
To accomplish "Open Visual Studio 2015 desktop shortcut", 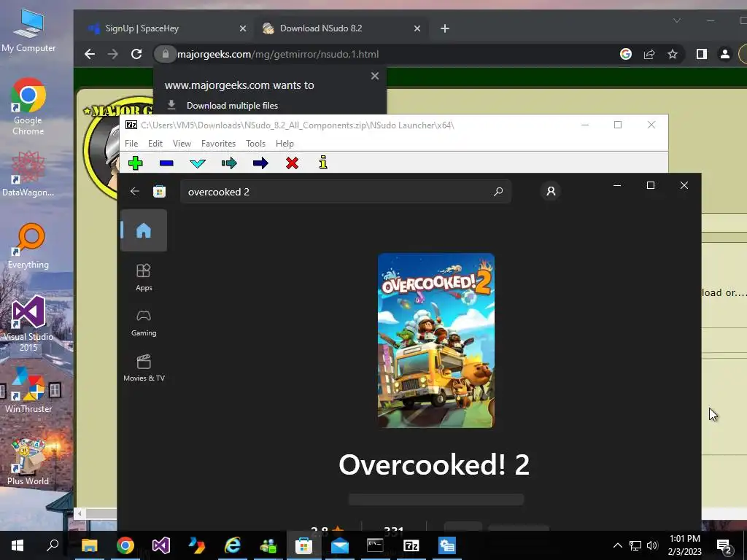I will coord(28,324).
